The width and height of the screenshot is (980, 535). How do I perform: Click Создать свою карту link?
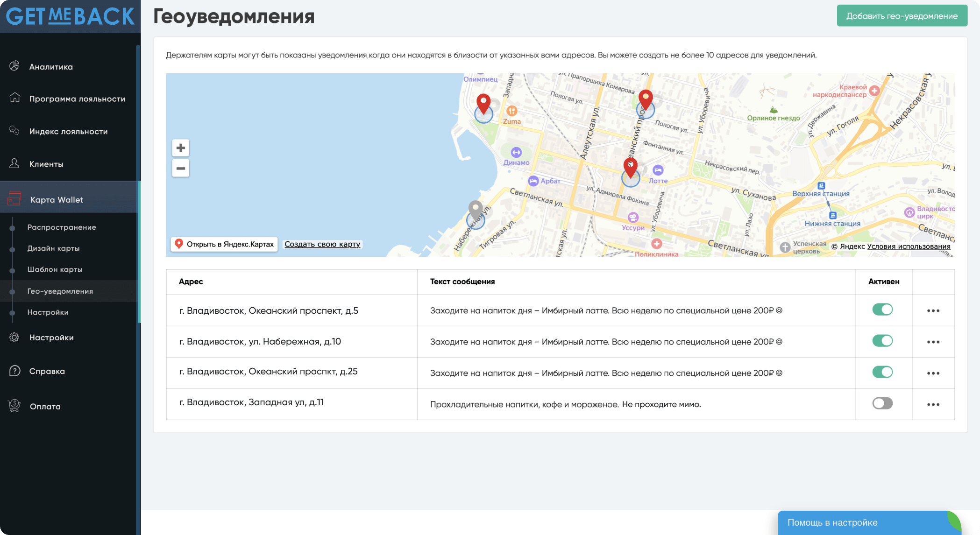click(322, 244)
